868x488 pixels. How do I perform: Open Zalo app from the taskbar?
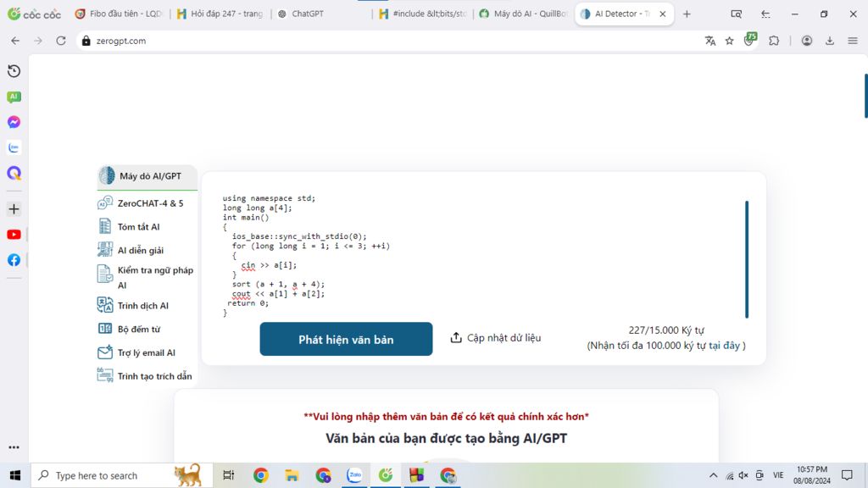[x=354, y=475]
